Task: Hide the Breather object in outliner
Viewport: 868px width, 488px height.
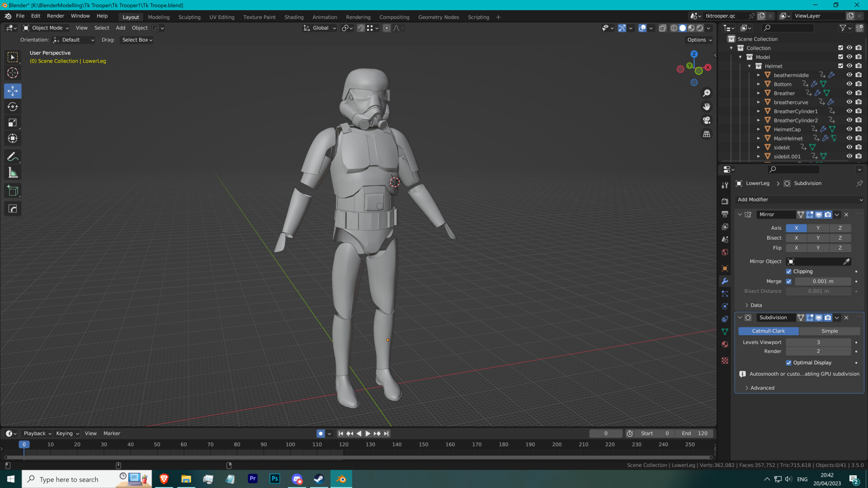Action: pyautogui.click(x=849, y=93)
